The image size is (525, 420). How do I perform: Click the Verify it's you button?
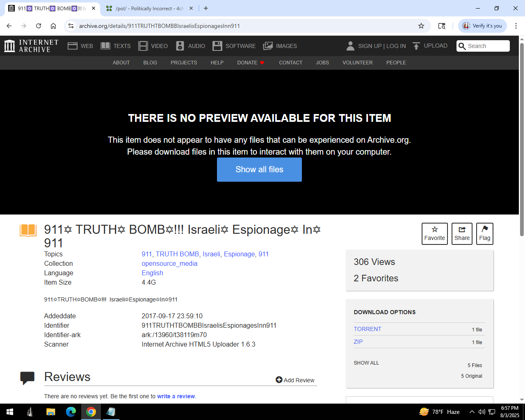(483, 26)
